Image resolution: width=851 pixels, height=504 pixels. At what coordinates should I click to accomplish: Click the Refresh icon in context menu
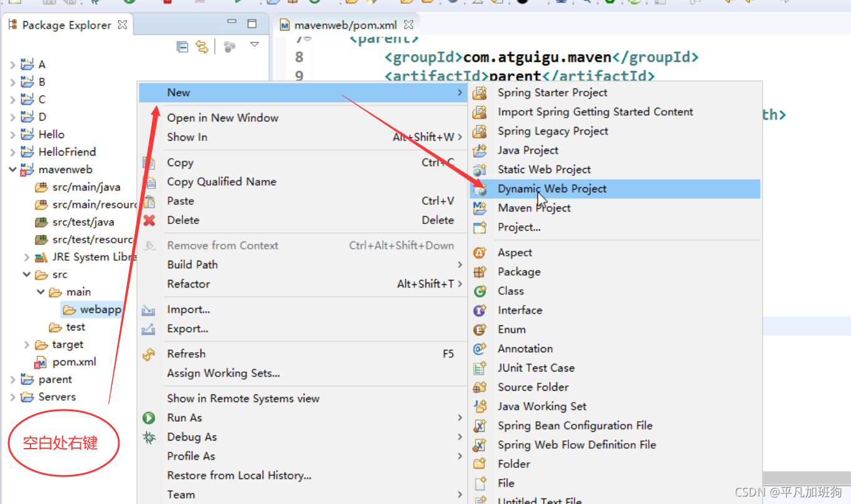[x=149, y=354]
